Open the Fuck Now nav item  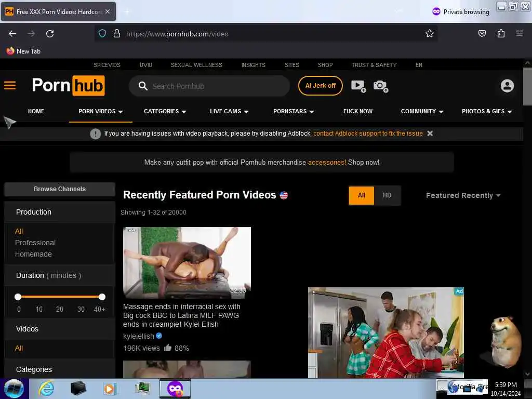click(x=357, y=111)
